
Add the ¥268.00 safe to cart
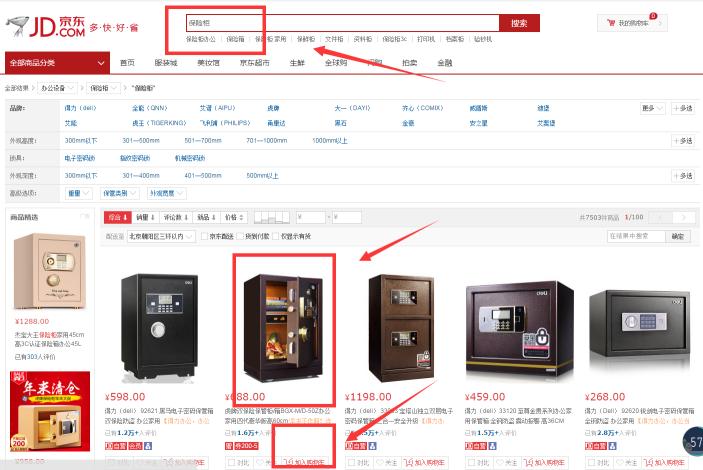pyautogui.click(x=665, y=462)
